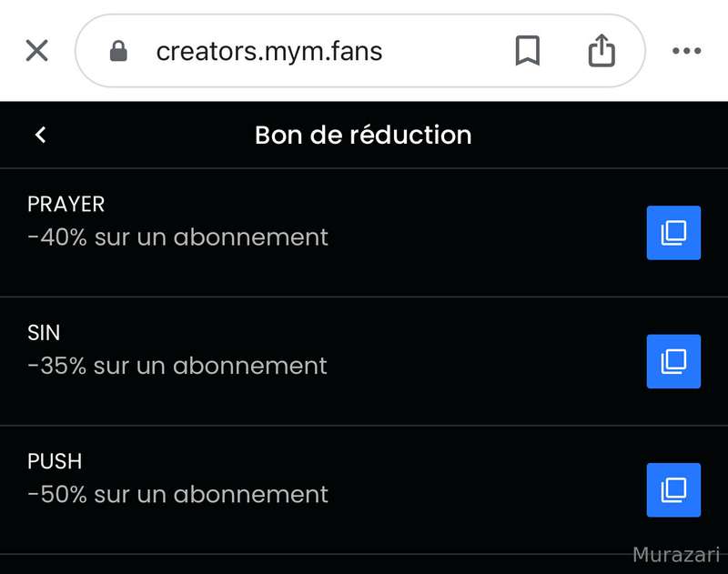This screenshot has height=574, width=728.
Task: Copy the PUSH coupon code
Action: point(673,490)
